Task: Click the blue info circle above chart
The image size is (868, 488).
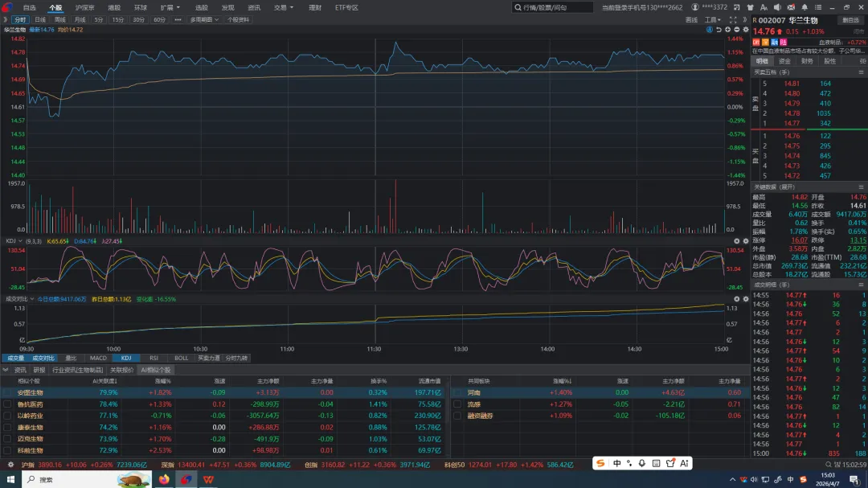Action: [710, 30]
